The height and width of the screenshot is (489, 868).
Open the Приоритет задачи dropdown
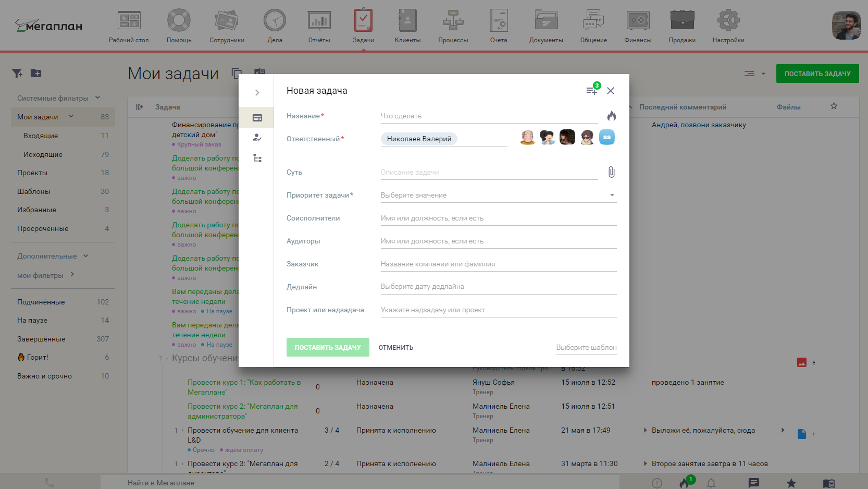(x=499, y=195)
